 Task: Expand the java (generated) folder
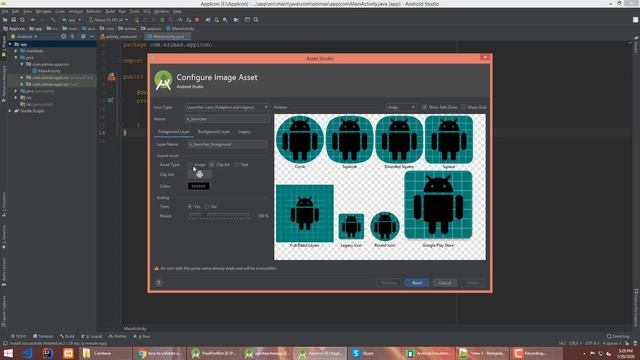pos(16,91)
